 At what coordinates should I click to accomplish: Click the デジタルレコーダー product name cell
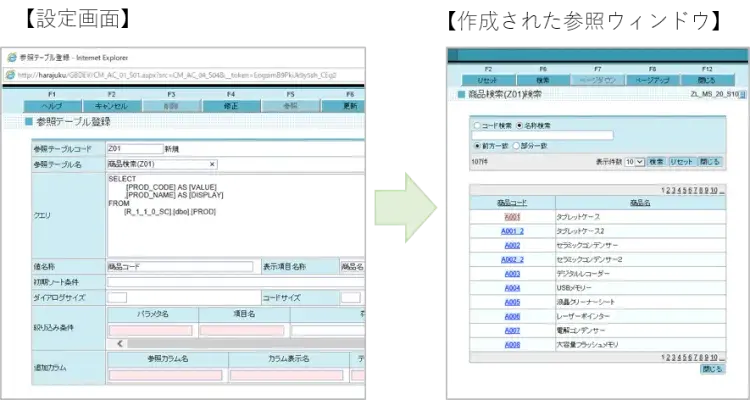click(x=640, y=274)
